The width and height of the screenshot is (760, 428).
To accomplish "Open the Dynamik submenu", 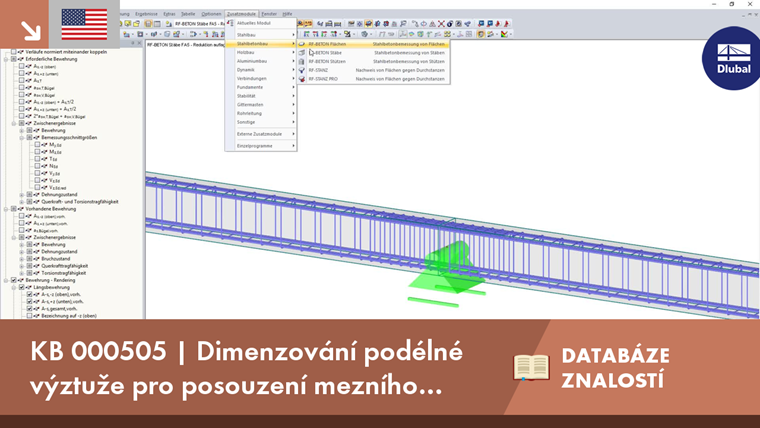I will click(x=261, y=70).
